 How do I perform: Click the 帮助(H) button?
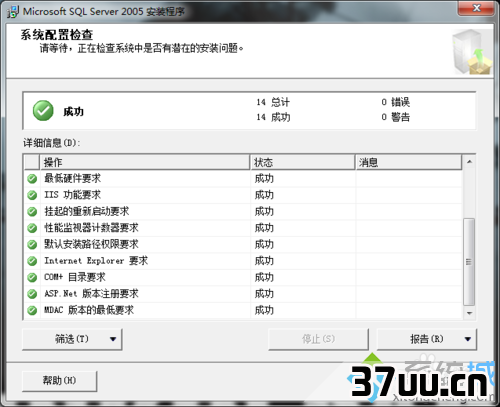click(59, 380)
